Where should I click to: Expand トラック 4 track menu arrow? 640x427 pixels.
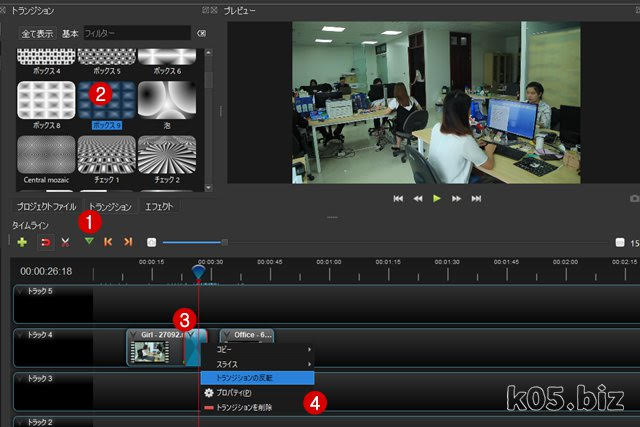pos(21,335)
